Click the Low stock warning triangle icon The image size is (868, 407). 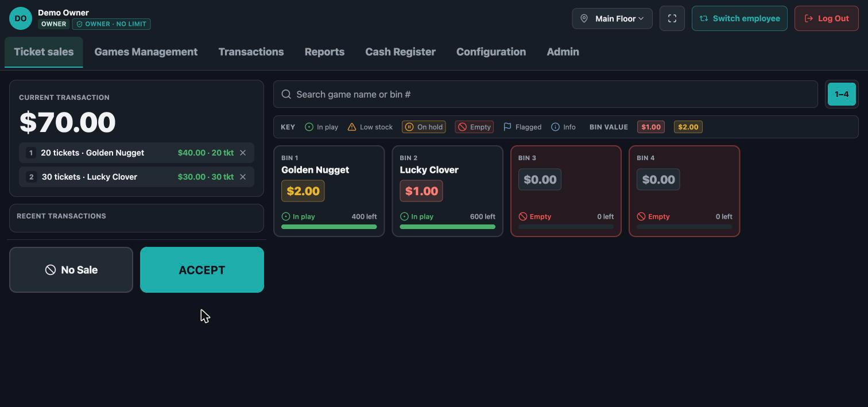pos(352,127)
